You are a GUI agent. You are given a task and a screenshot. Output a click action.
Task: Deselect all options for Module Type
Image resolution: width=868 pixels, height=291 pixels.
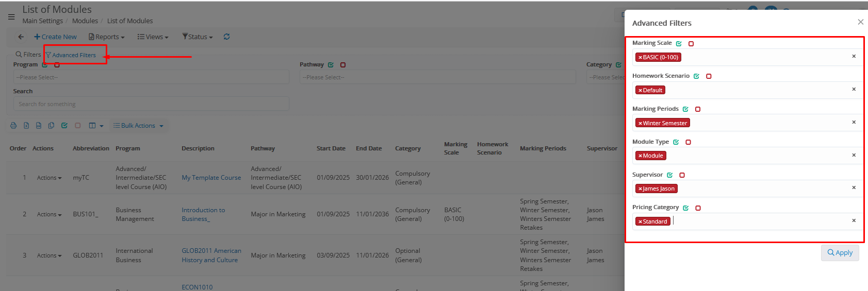[x=688, y=142]
